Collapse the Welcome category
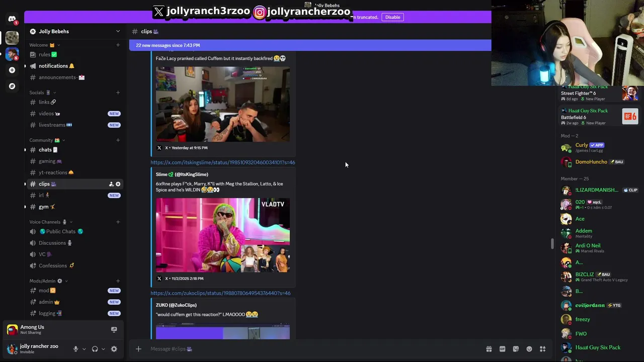Screen dimensions: 644x362 [x=44, y=45]
